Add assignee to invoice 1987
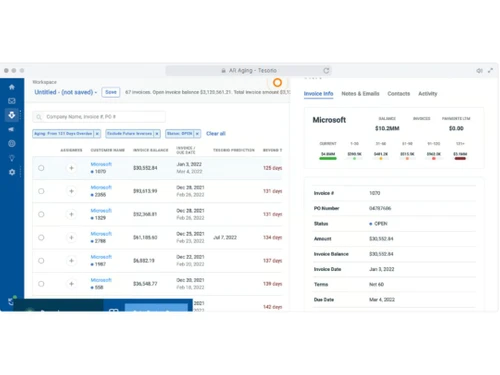The width and height of the screenshot is (500, 375). (x=71, y=261)
